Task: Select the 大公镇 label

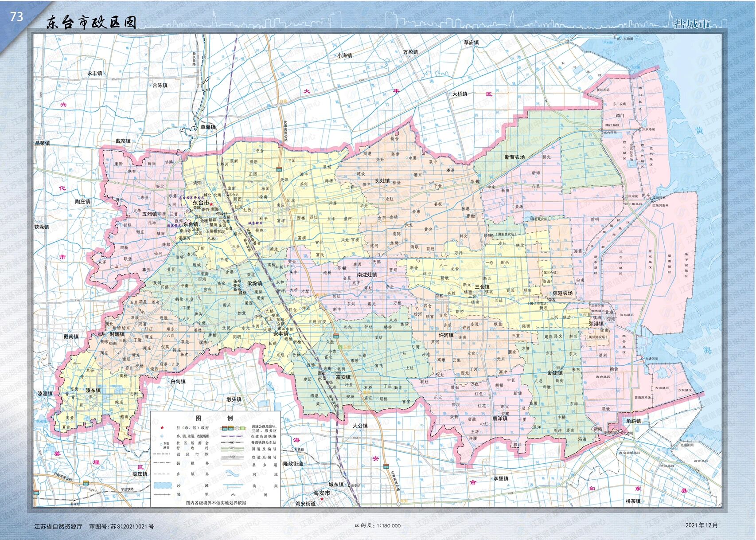Action: tap(360, 426)
